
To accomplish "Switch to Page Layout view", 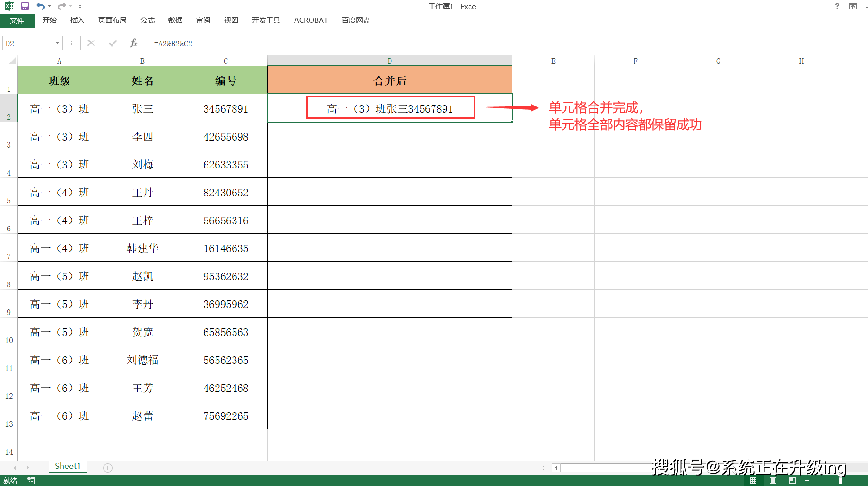I will pos(773,481).
